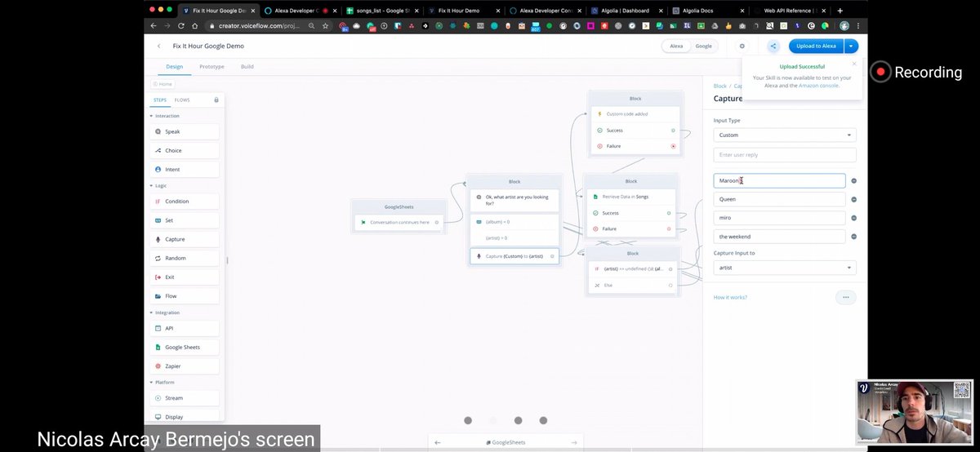Add the Set step
980x452 pixels.
pos(185,220)
